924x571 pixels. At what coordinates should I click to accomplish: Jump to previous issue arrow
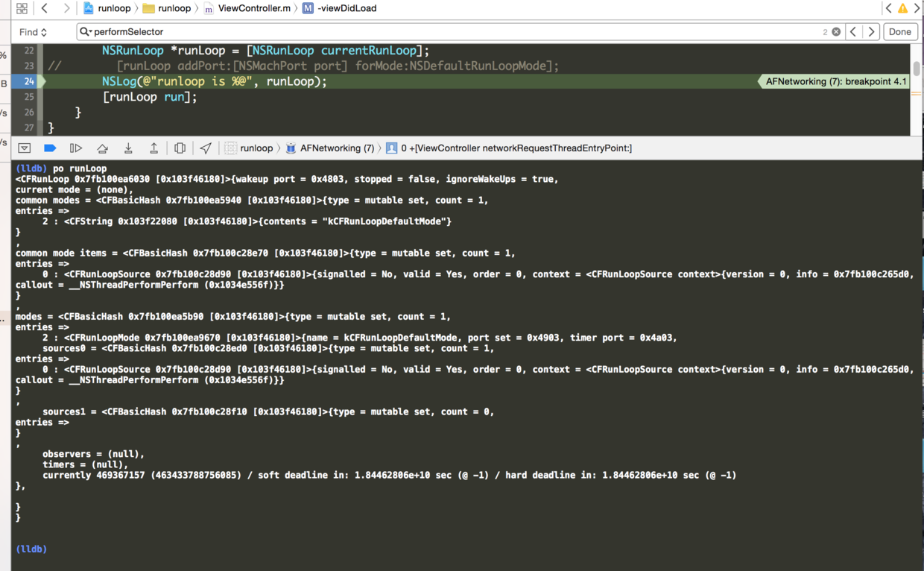888,8
